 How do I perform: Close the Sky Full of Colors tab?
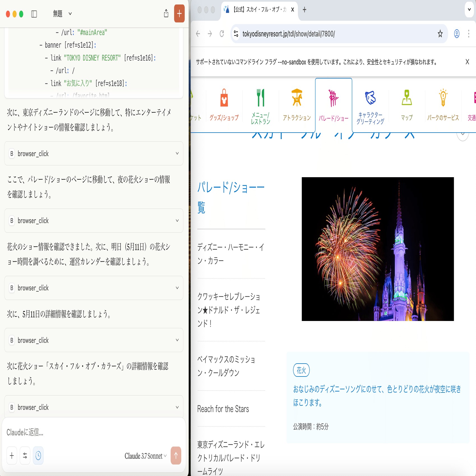click(292, 10)
